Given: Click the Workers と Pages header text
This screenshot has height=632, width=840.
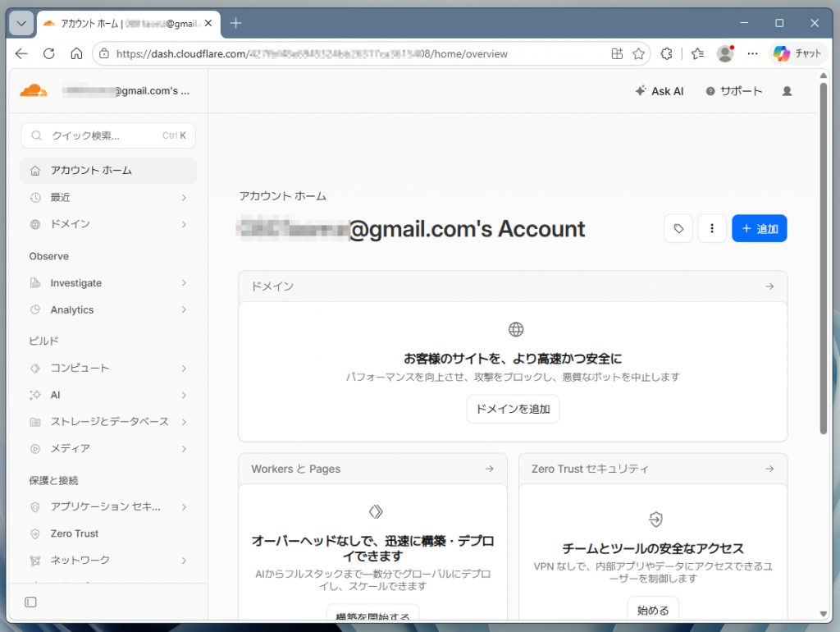Looking at the screenshot, I should (295, 469).
